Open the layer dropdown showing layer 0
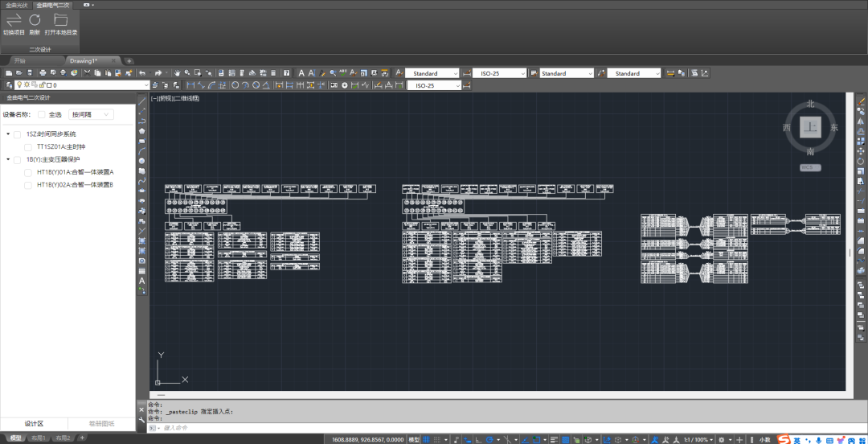 145,85
